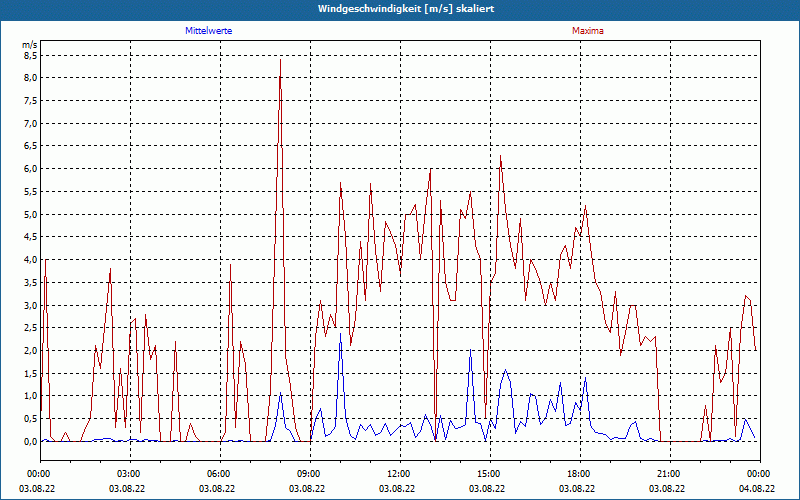Select the 7,0 y-axis label
The width and height of the screenshot is (800, 500).
(x=31, y=123)
